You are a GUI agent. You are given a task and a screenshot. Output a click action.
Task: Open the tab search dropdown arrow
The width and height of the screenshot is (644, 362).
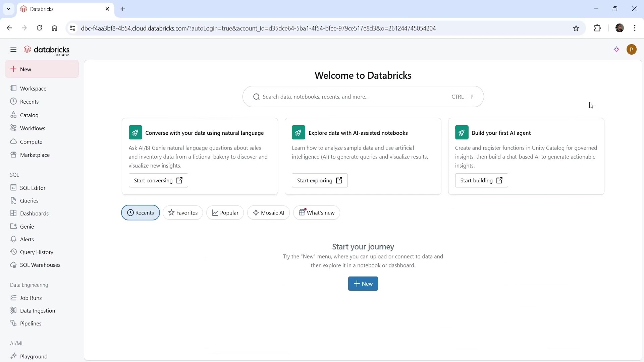[x=8, y=9]
